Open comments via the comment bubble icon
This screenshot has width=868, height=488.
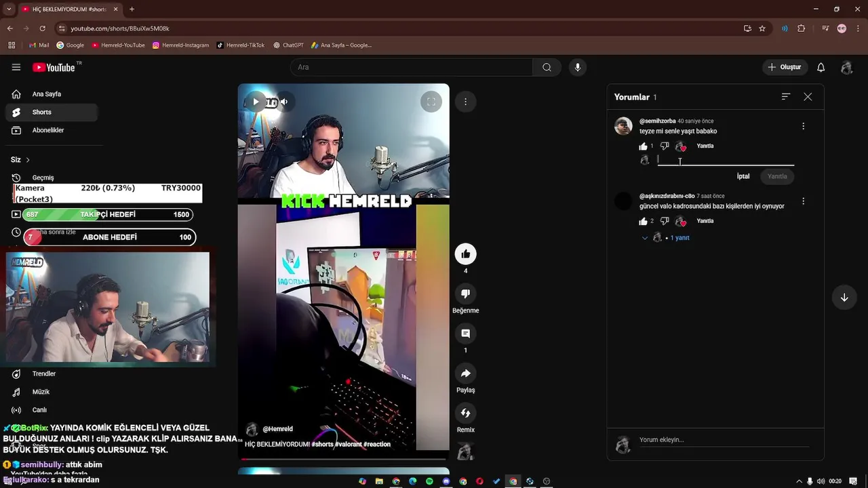[465, 333]
